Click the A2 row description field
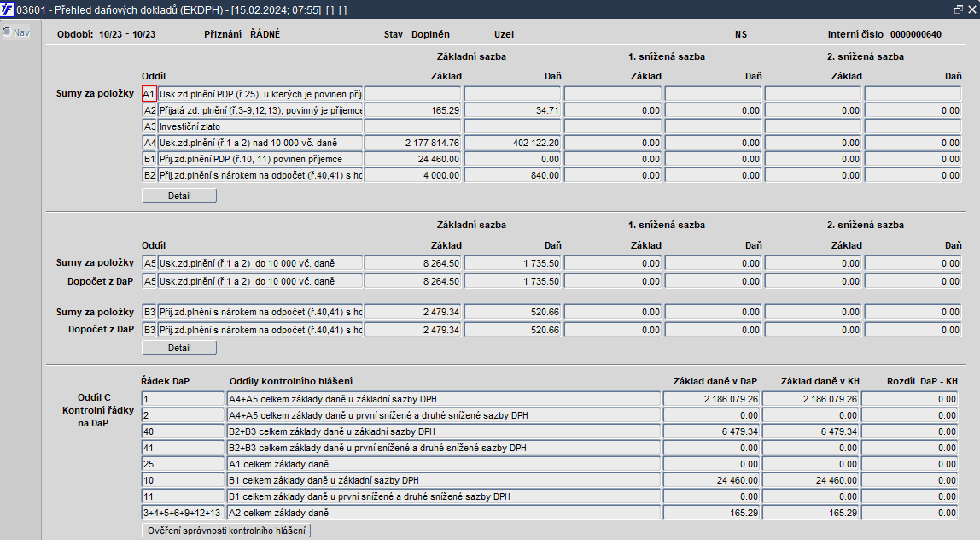980x540 pixels. point(260,110)
